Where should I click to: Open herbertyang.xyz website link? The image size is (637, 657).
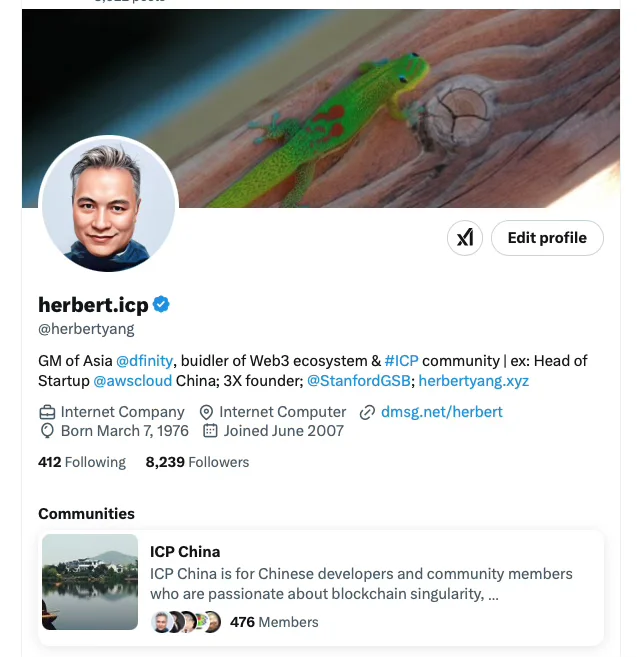pos(474,381)
